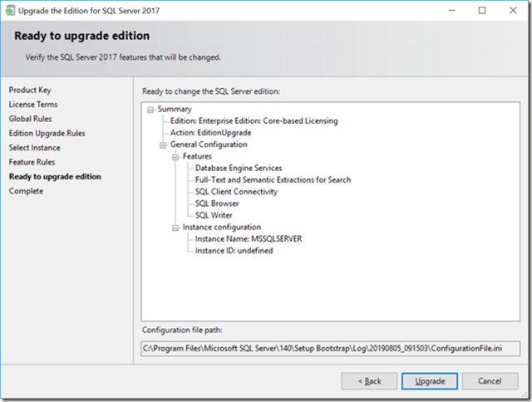
Task: Select the Action: EditionUpgrade row
Action: (210, 133)
